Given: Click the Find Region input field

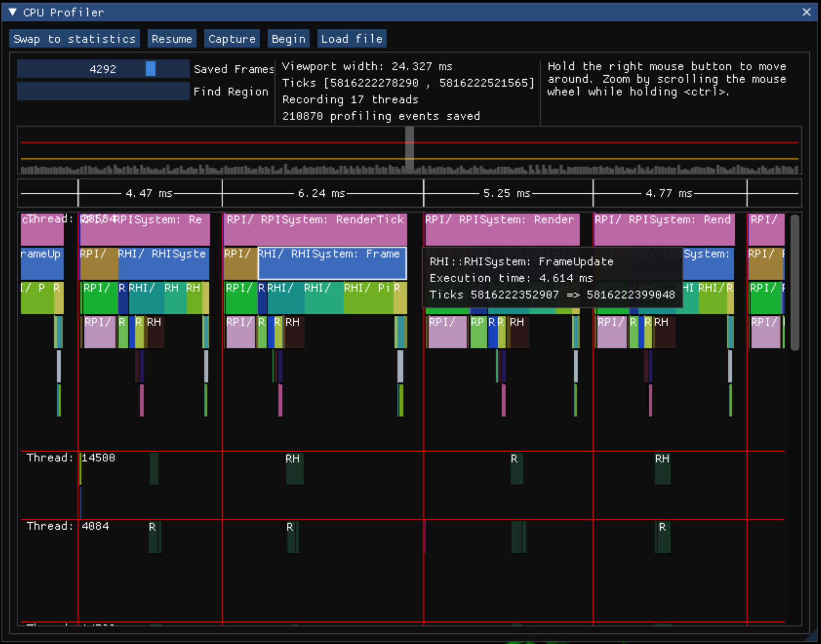Looking at the screenshot, I should pyautogui.click(x=102, y=91).
